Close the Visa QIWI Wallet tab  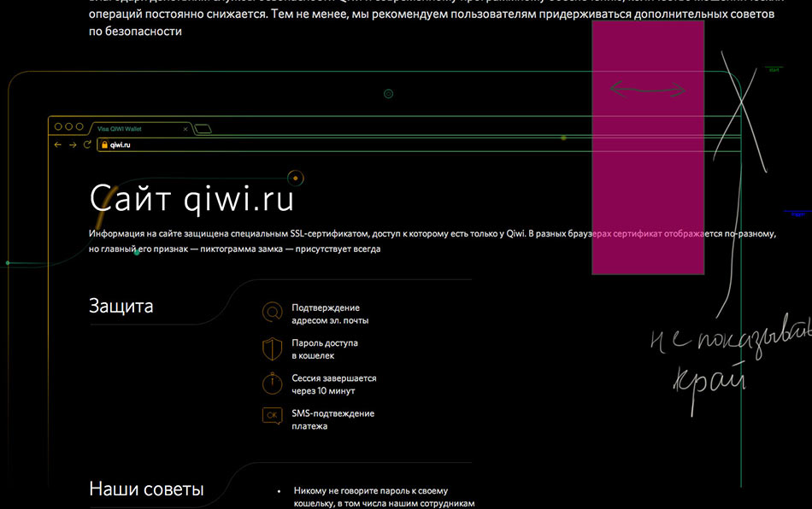[185, 129]
